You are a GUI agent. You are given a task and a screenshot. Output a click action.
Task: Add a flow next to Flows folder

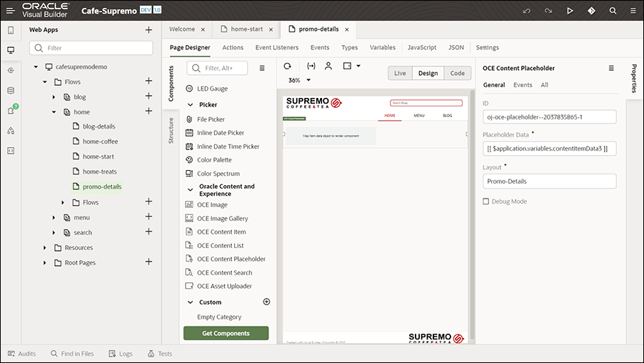[x=149, y=81]
